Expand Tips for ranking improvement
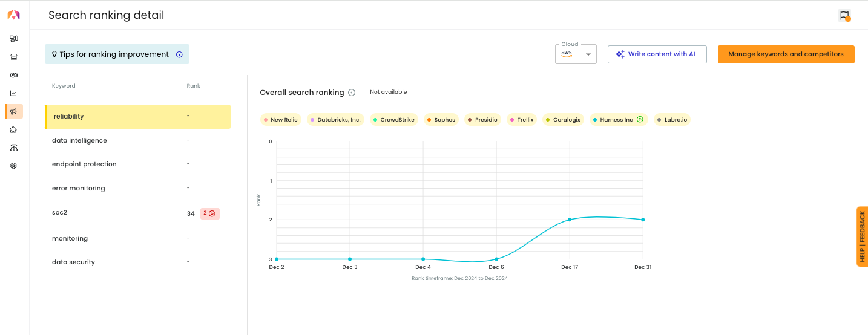This screenshot has width=868, height=335. tap(117, 54)
